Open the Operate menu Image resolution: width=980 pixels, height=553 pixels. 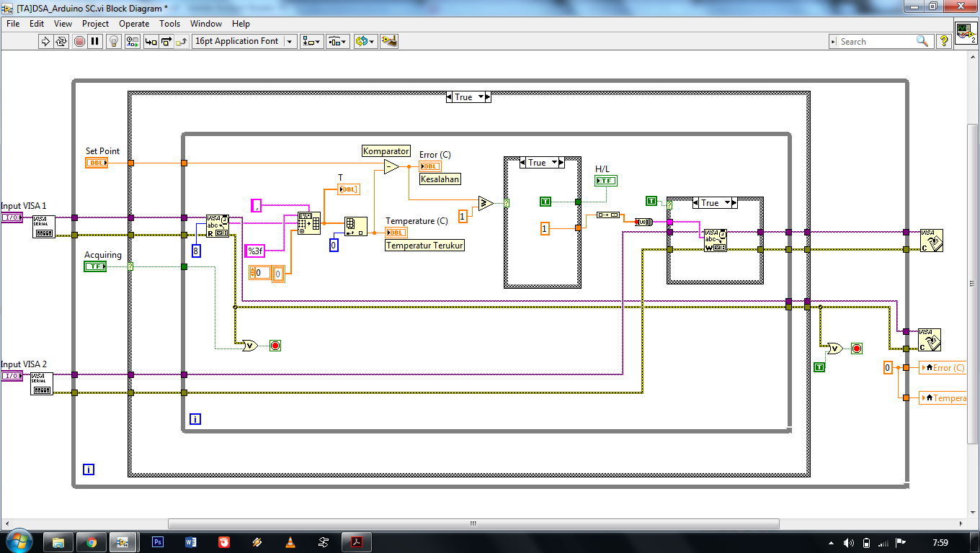click(134, 23)
